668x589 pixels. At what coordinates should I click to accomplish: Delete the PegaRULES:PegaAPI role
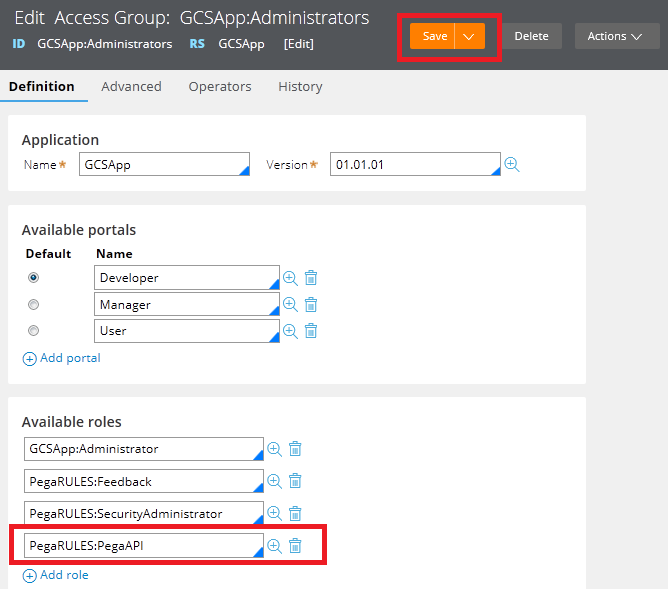coord(295,546)
